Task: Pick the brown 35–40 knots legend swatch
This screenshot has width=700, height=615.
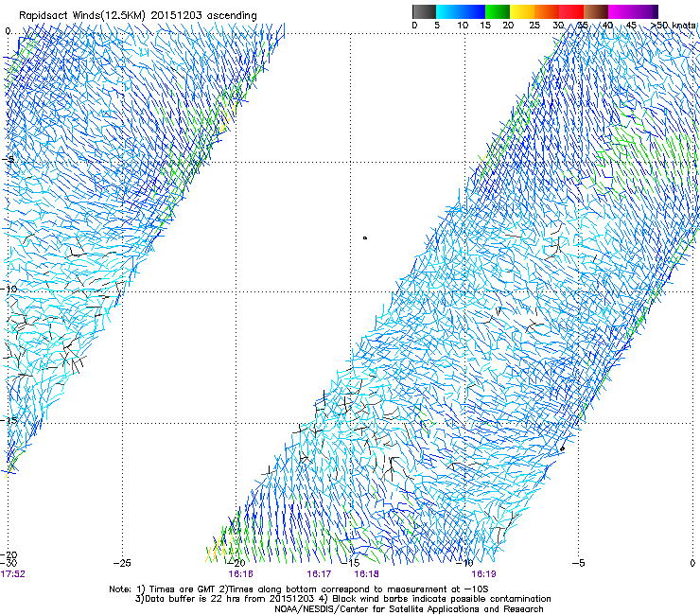Action: click(x=596, y=11)
